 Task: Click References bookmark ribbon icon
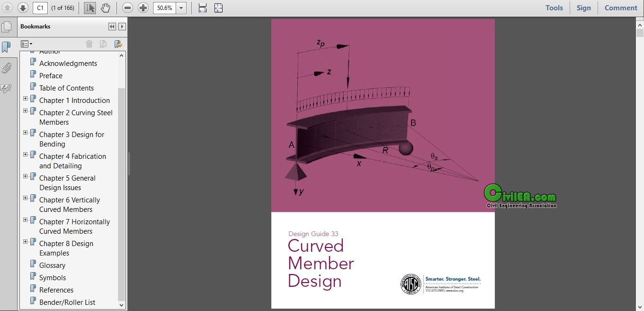(33, 289)
